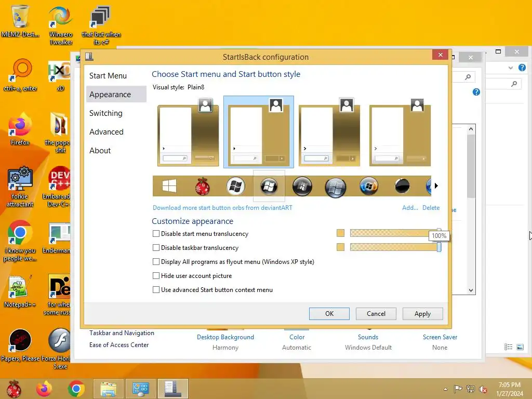Image resolution: width=532 pixels, height=399 pixels.
Task: Select the highlighted second start menu style
Action: pyautogui.click(x=259, y=132)
